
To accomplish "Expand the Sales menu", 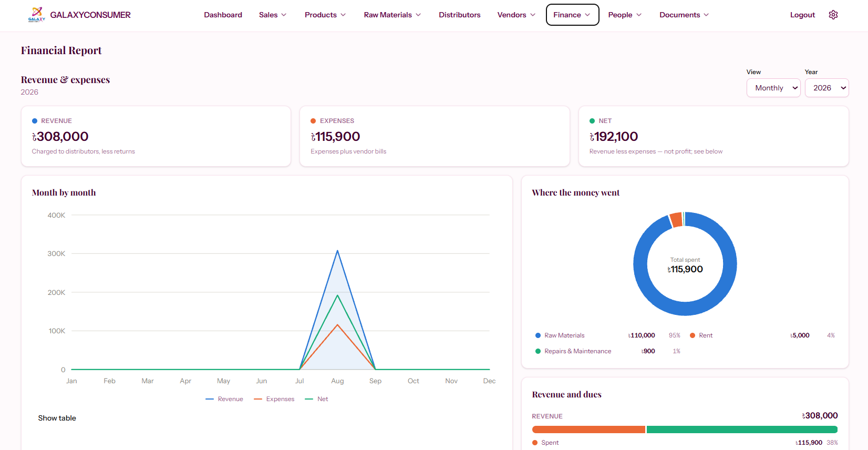I will pos(273,15).
